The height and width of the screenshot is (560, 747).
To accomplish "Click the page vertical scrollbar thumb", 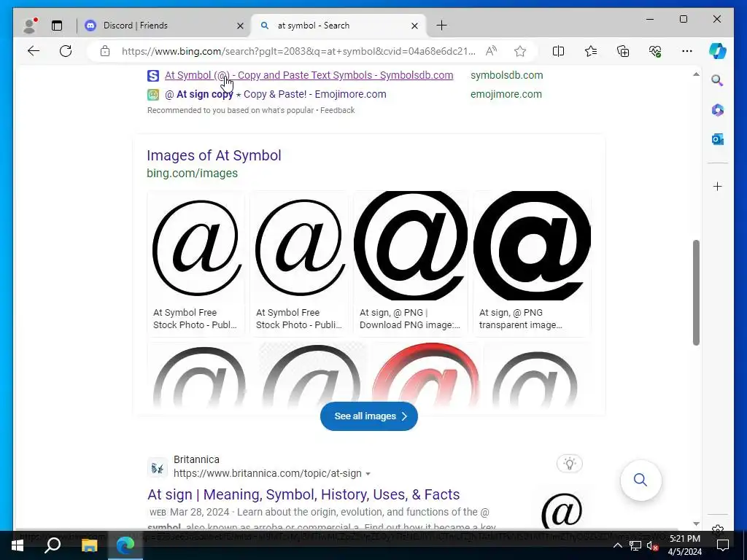I will click(696, 292).
